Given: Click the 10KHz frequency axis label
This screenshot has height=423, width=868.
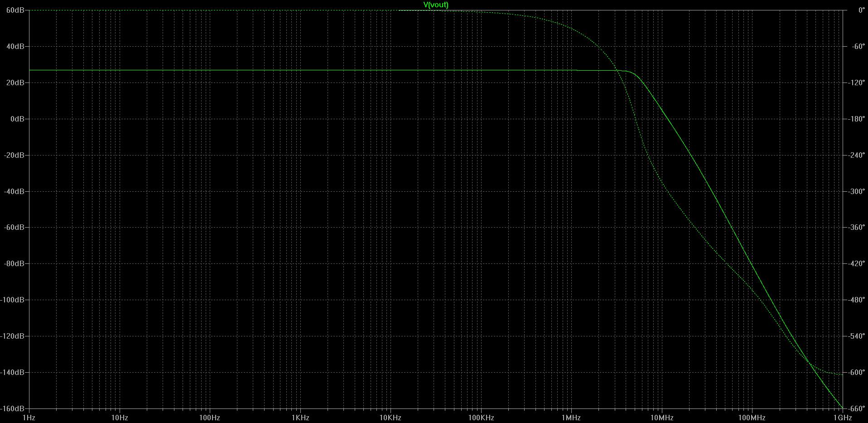Looking at the screenshot, I should click(391, 418).
